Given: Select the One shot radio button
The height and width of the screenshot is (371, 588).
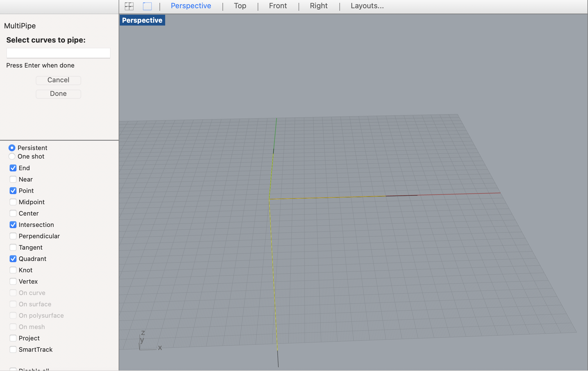Looking at the screenshot, I should pos(12,156).
